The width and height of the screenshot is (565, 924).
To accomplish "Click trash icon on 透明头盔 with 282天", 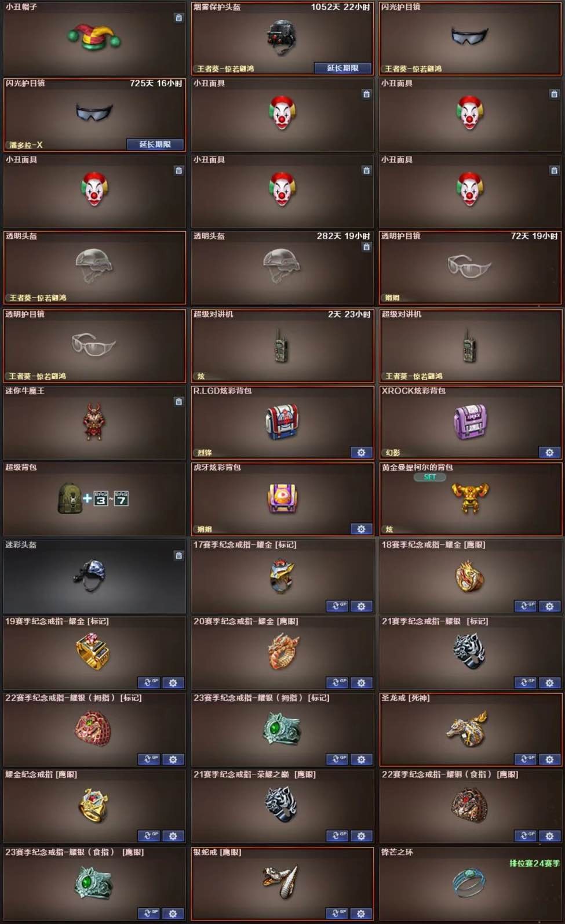I will coord(366,247).
